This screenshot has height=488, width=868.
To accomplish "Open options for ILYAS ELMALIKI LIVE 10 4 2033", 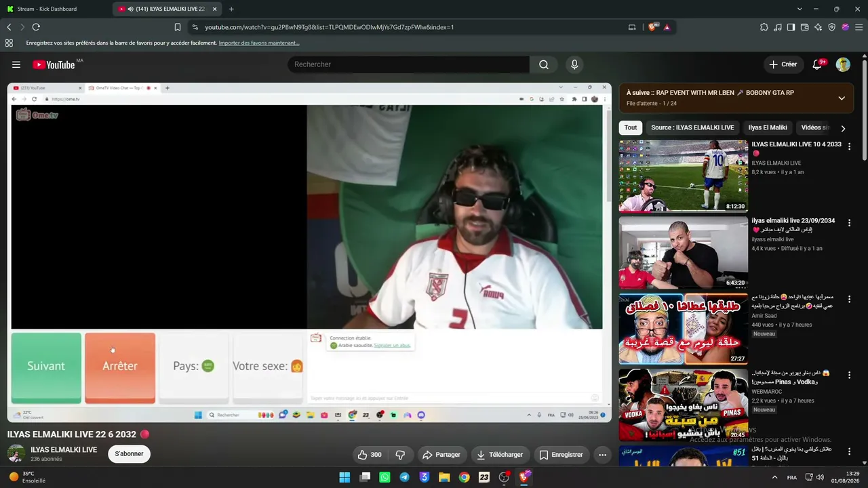I will [x=849, y=147].
